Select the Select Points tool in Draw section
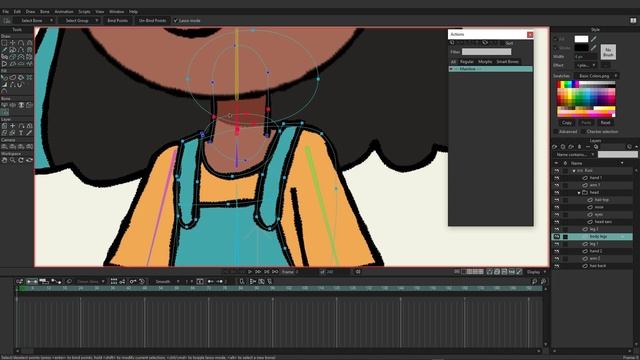This screenshot has height=360, width=640. (x=4, y=43)
